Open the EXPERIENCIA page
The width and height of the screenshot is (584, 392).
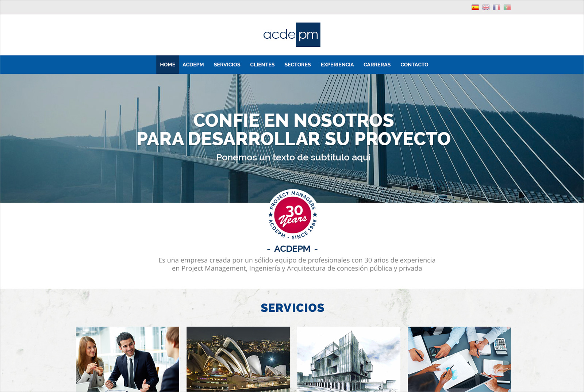[x=337, y=65]
